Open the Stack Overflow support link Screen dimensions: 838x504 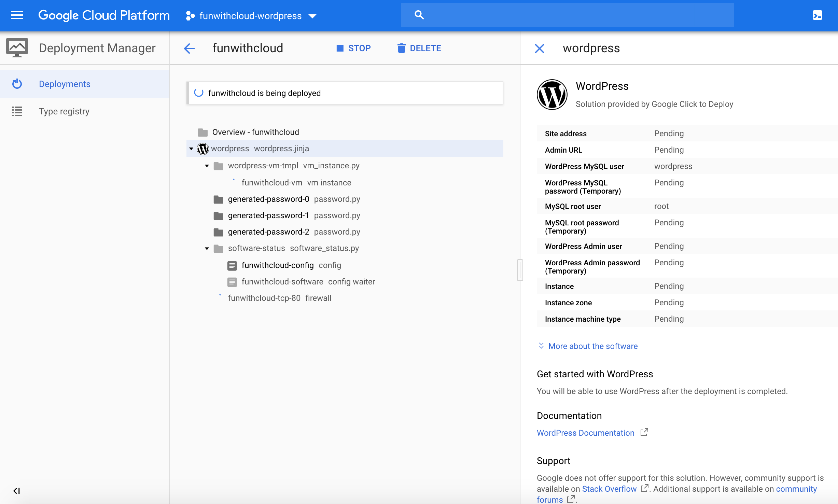pyautogui.click(x=609, y=489)
